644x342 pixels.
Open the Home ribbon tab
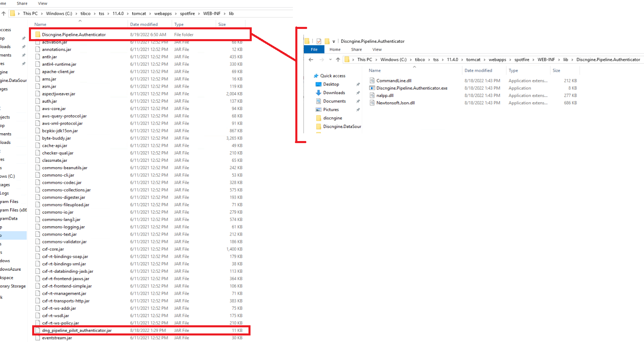335,49
